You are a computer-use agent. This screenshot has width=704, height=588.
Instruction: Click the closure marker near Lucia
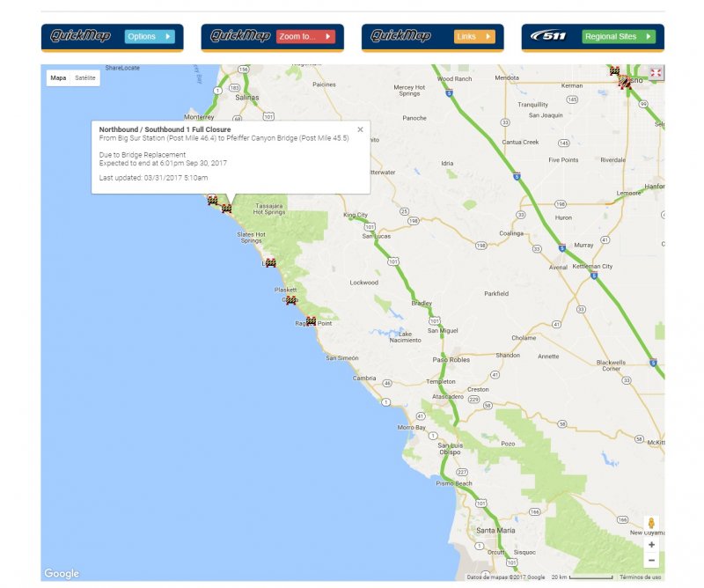coord(270,262)
